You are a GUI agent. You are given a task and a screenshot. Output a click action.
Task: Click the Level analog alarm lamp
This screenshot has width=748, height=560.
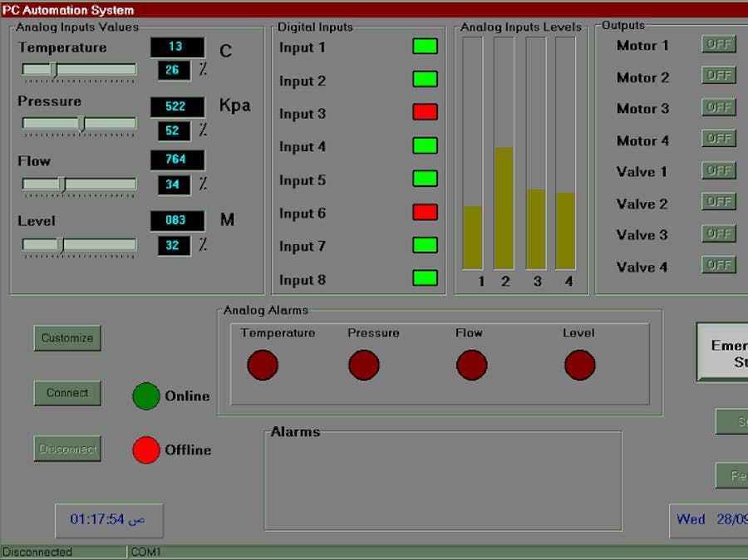click(580, 365)
